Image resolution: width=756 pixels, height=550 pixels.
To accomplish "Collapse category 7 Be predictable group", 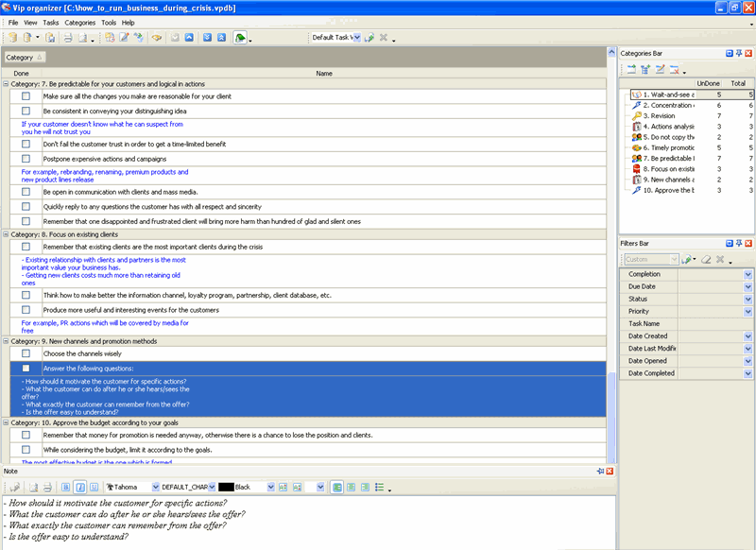I will 6,84.
